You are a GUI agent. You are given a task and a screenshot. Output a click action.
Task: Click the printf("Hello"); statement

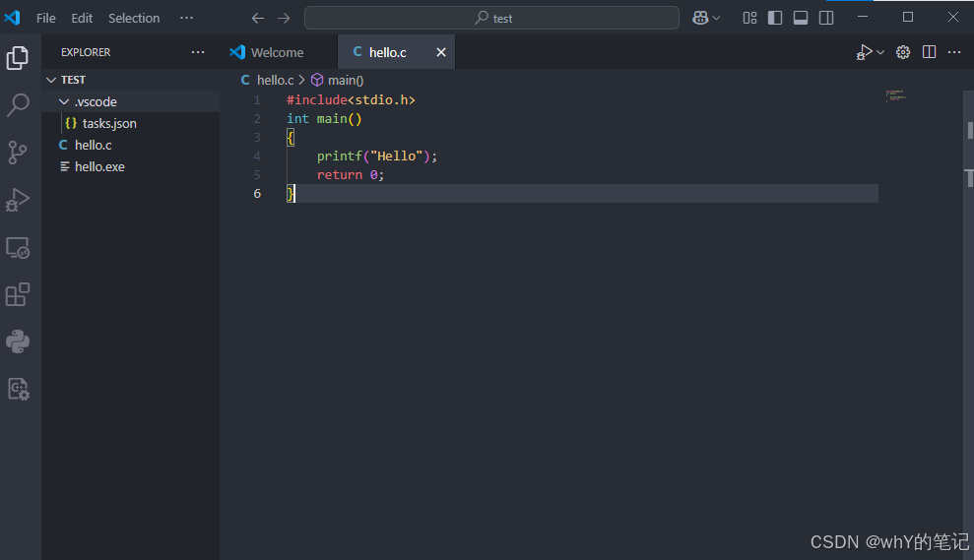click(x=377, y=156)
